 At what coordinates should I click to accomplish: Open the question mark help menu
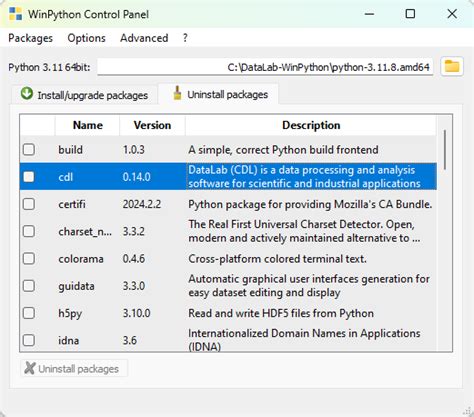[x=185, y=38]
